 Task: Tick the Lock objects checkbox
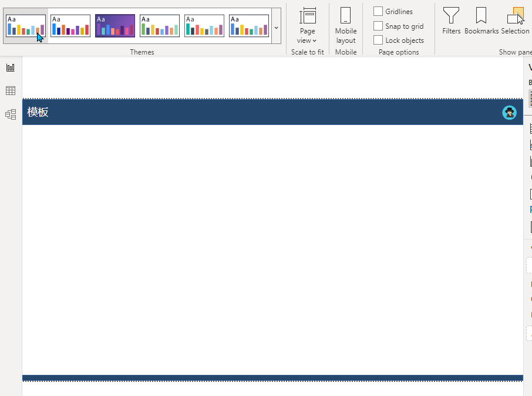[x=378, y=40]
